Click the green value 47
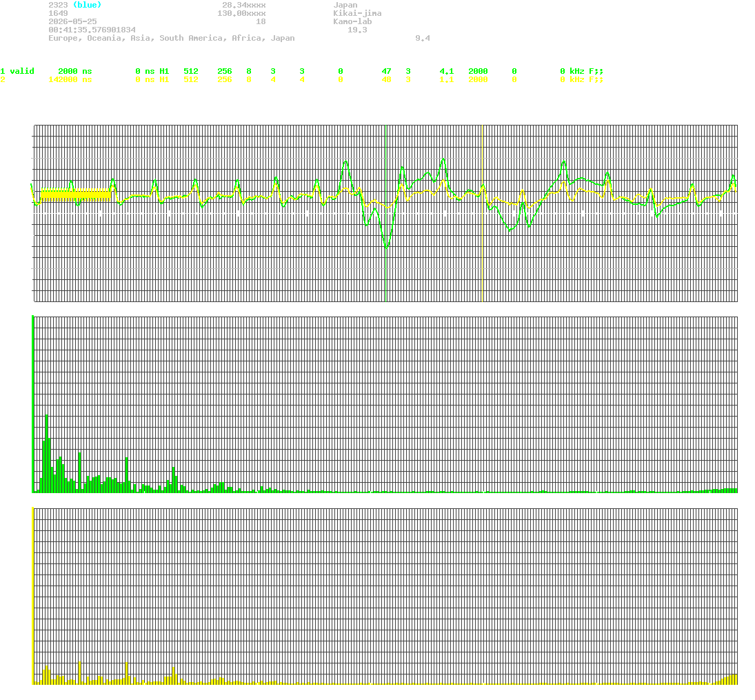Image resolution: width=755 pixels, height=700 pixels. [386, 71]
